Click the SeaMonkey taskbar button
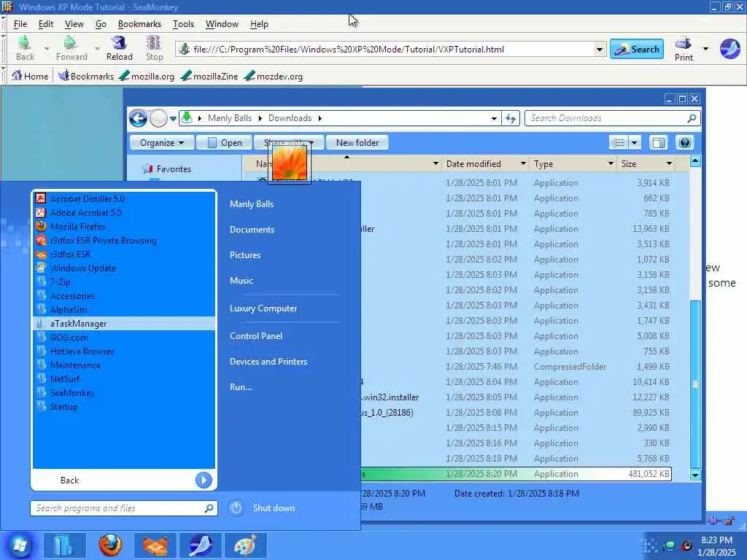 [x=200, y=545]
